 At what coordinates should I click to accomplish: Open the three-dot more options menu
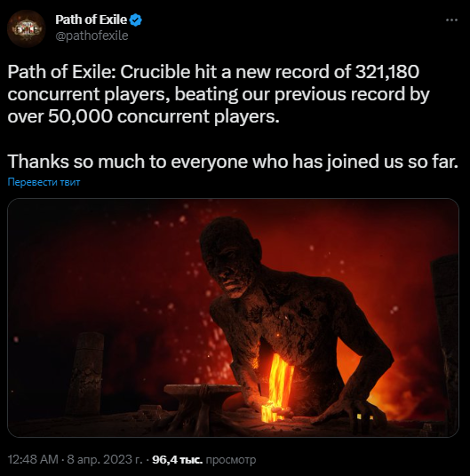(451, 20)
